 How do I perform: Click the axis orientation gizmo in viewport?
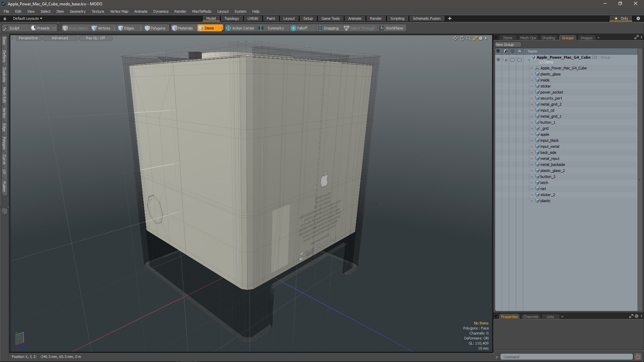tap(19, 339)
